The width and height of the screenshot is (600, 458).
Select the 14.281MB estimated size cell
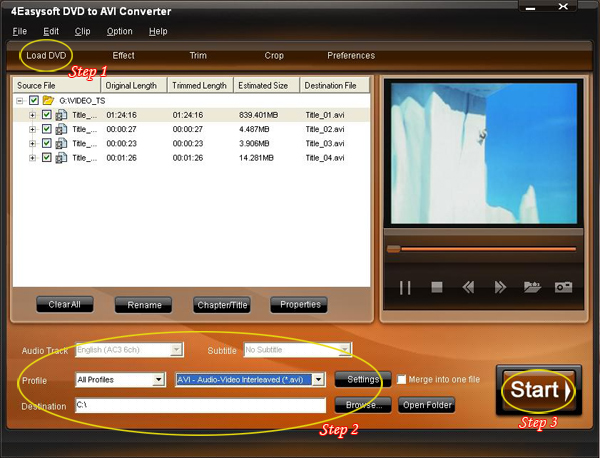(x=256, y=158)
